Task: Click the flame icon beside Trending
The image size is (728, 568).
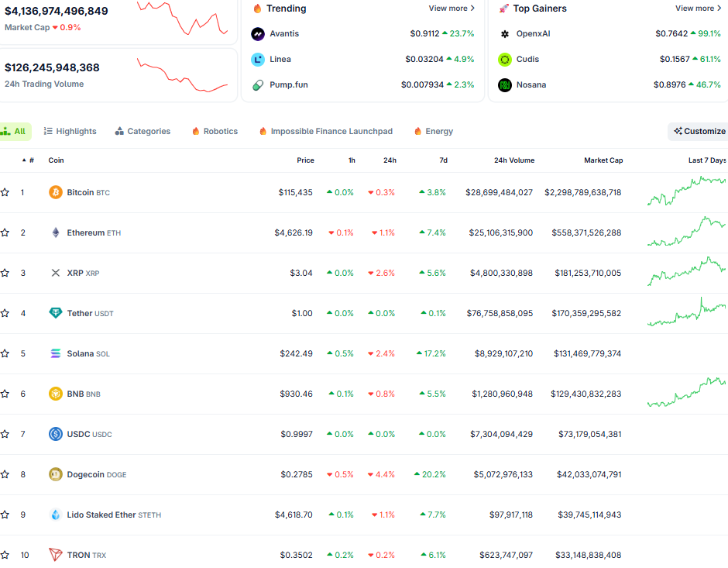Action: 256,9
